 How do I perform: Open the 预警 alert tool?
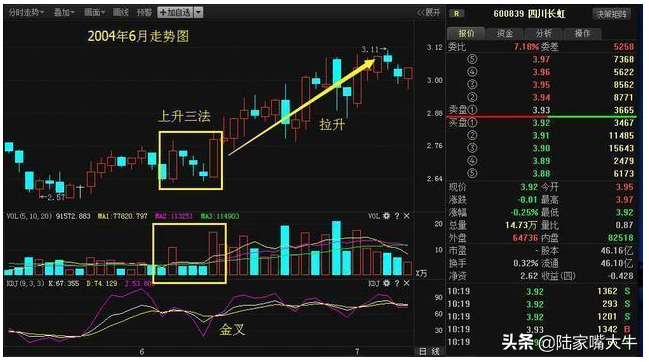click(x=144, y=12)
